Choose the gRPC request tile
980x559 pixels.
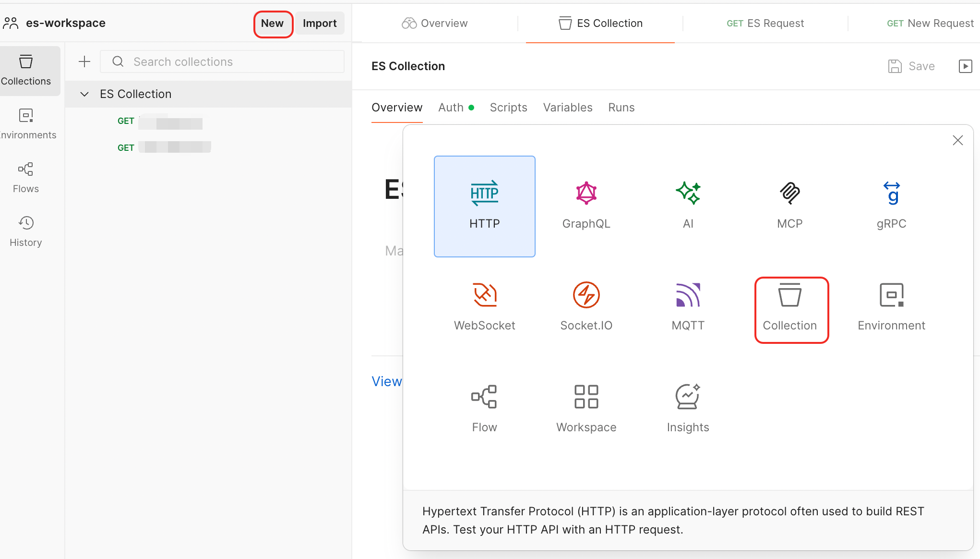coord(892,207)
